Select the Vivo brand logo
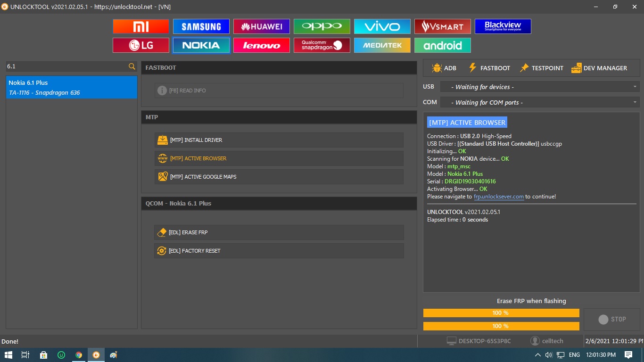 coord(382,26)
